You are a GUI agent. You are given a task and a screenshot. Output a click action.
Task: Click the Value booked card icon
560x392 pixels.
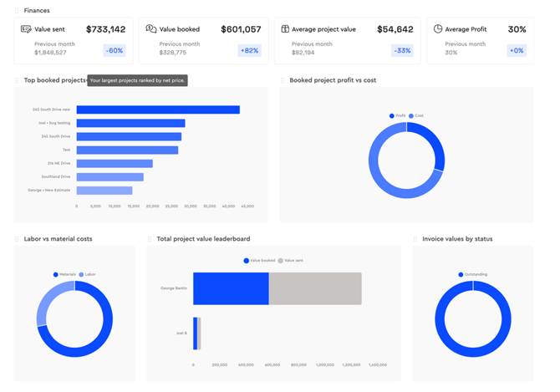click(x=150, y=29)
